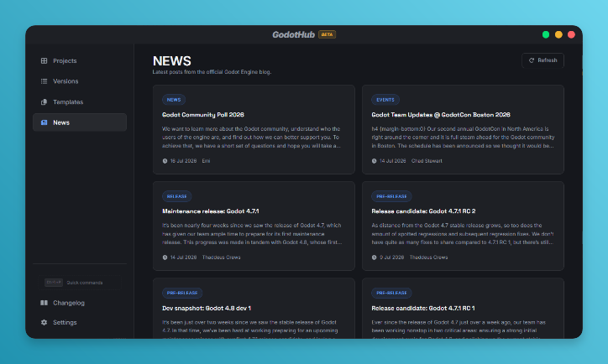The height and width of the screenshot is (364, 608).
Task: Click the Changelog book icon
Action: pos(45,303)
